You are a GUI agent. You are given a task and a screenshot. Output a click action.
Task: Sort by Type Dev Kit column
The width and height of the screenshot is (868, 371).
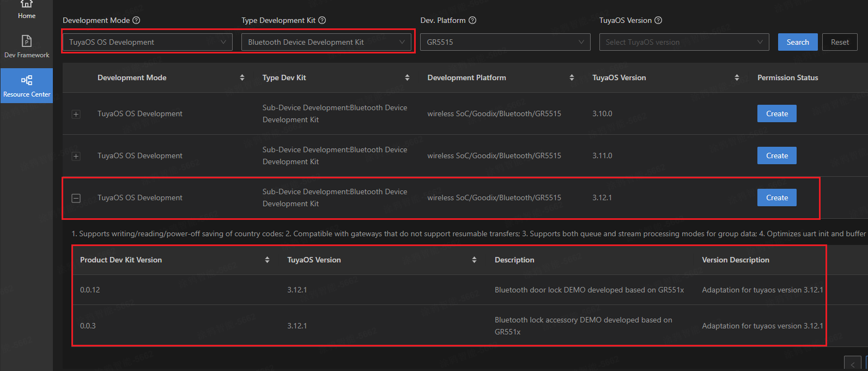click(407, 77)
